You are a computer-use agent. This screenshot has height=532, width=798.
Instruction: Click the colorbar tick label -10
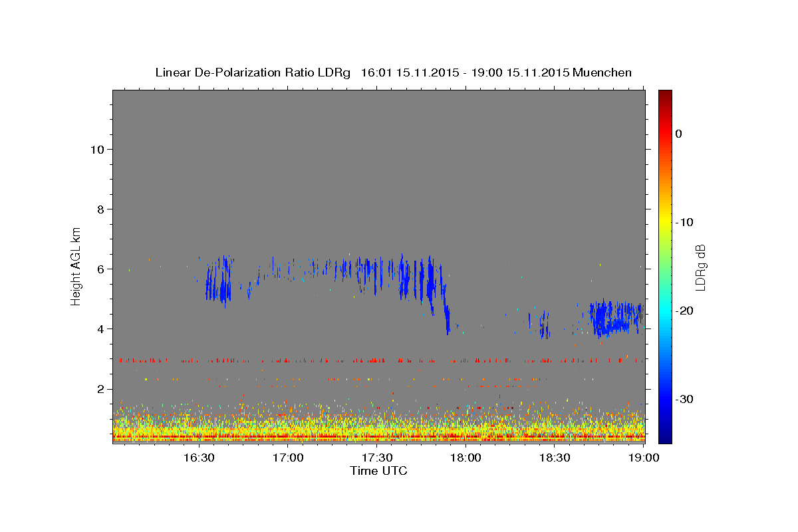tap(685, 222)
